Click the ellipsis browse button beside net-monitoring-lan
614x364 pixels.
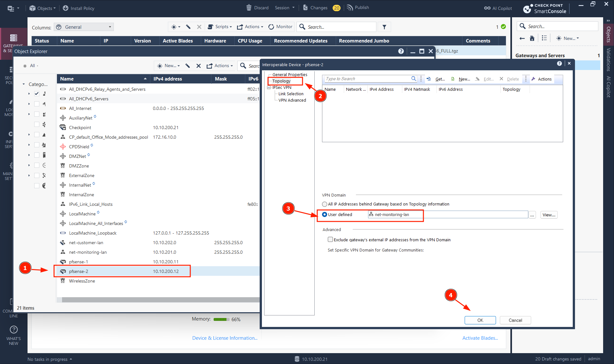[532, 215]
